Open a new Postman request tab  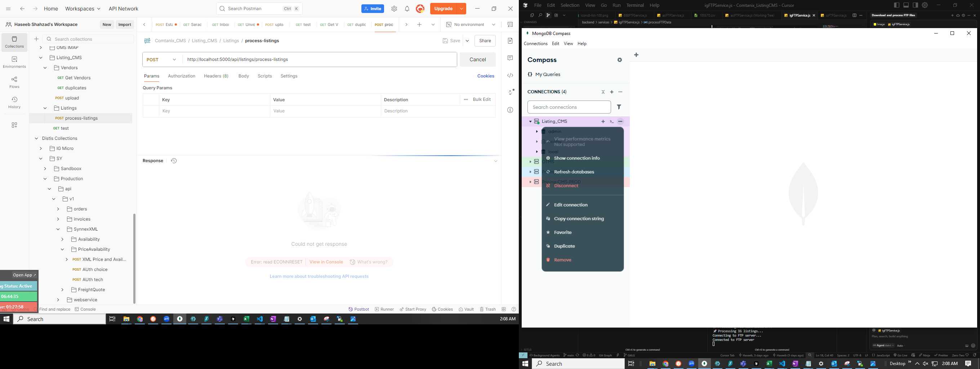coord(419,25)
